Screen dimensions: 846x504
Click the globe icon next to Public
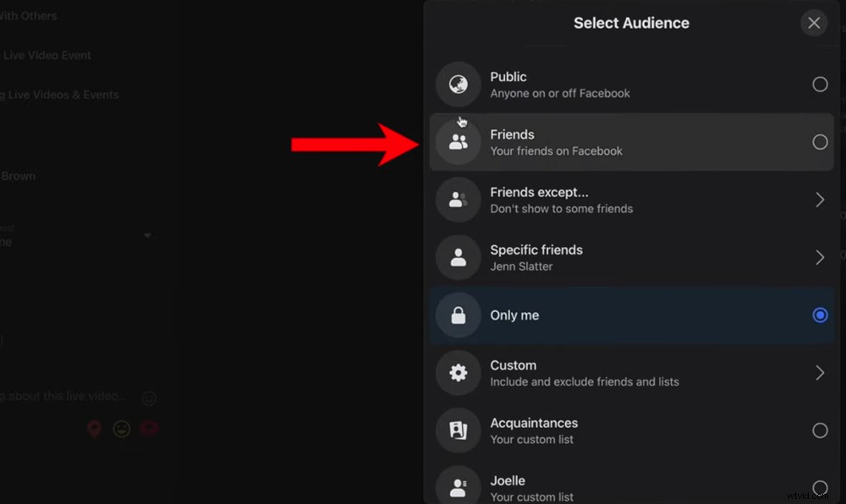tap(457, 84)
